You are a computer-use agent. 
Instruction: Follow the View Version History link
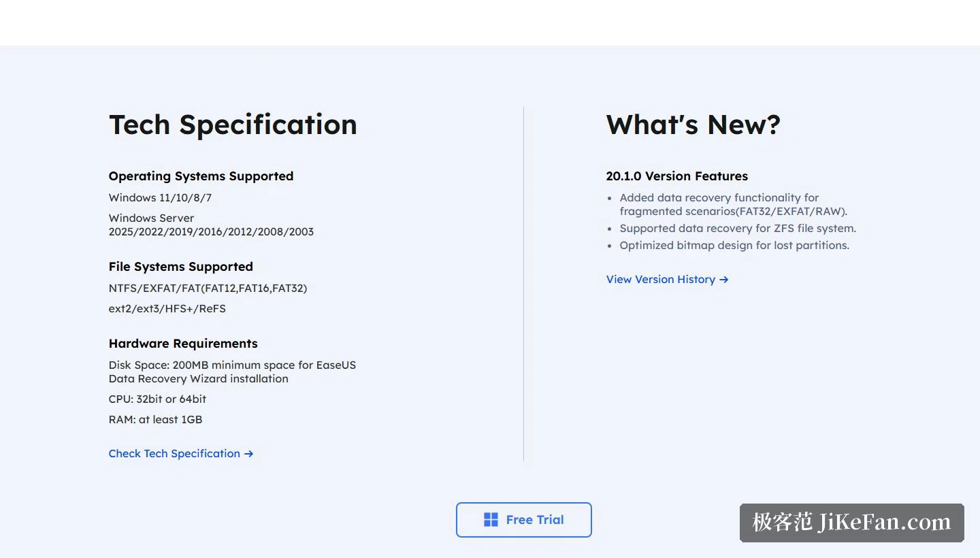click(668, 280)
